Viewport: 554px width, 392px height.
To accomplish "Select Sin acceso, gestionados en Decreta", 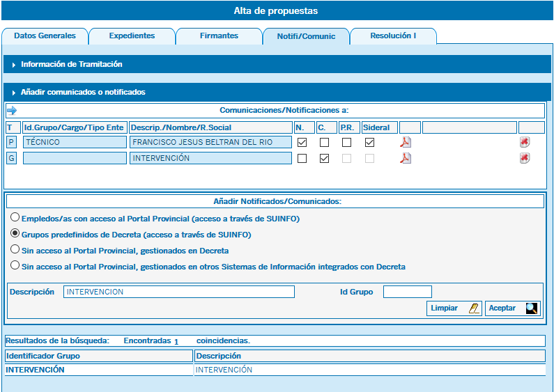I will [15, 249].
